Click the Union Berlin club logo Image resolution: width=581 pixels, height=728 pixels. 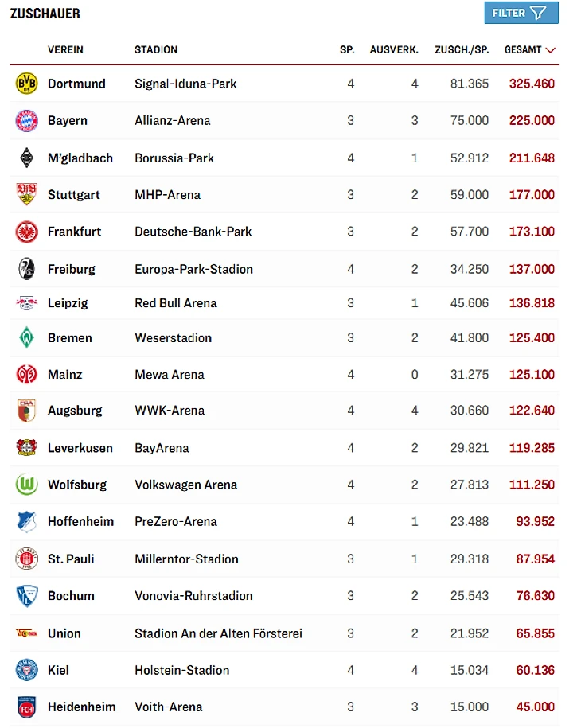coord(26,633)
